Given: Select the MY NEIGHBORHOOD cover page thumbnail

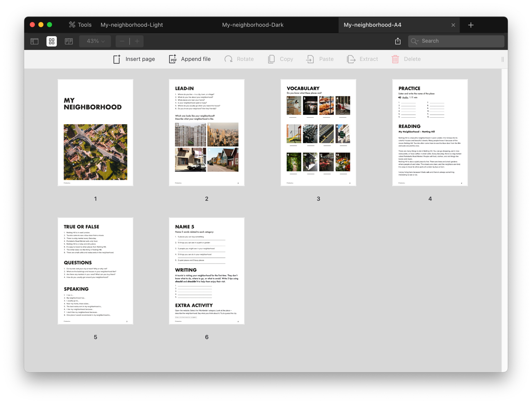Looking at the screenshot, I should 95,132.
